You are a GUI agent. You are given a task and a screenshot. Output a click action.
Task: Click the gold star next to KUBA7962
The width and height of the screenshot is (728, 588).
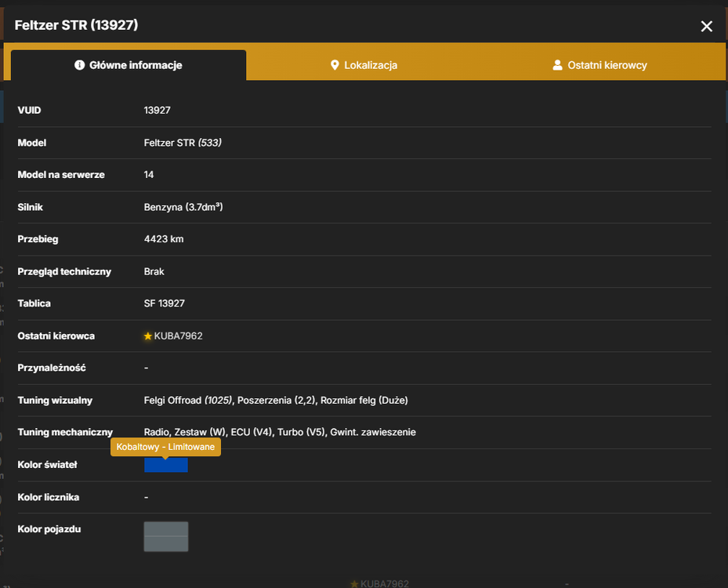147,336
